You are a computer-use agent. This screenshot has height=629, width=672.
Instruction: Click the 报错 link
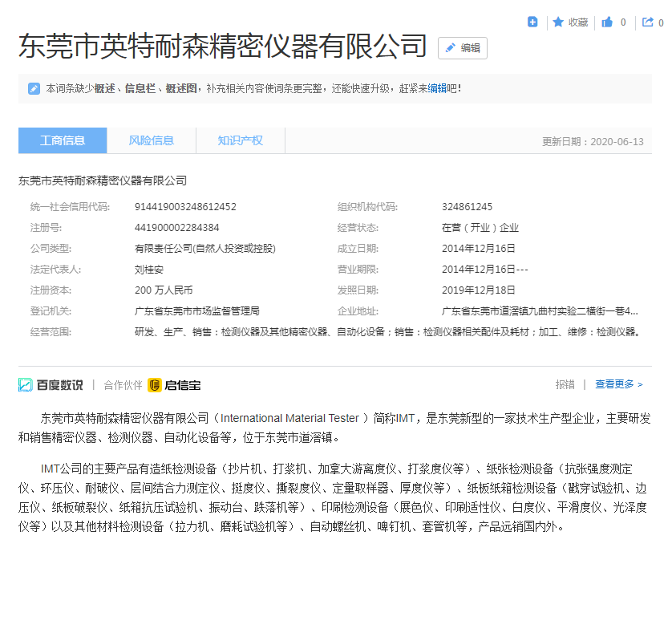tap(565, 385)
